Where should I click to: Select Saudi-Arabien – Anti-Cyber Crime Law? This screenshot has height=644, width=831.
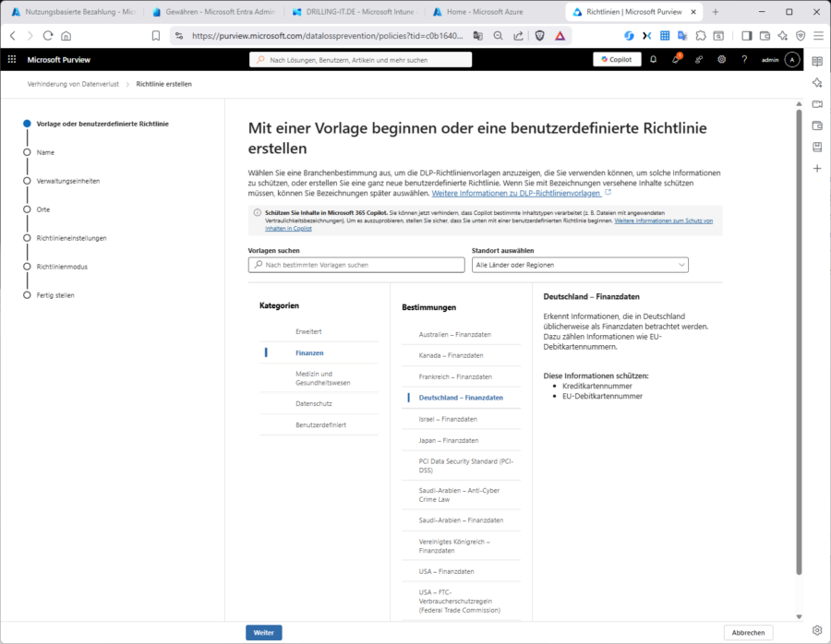pos(461,495)
